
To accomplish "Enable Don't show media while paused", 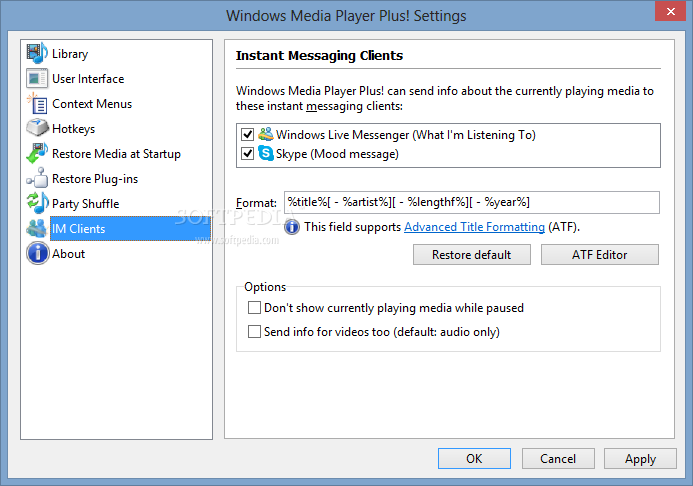I will (x=254, y=308).
